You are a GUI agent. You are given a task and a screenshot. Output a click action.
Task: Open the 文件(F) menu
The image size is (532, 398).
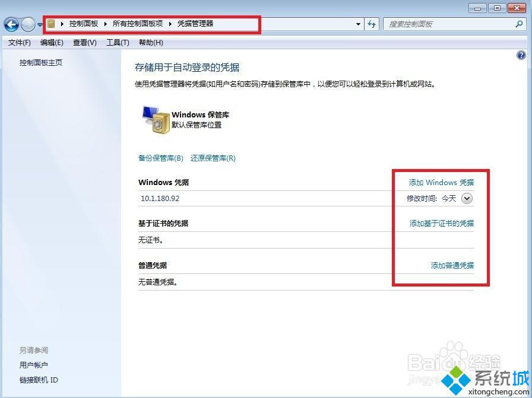pos(20,42)
